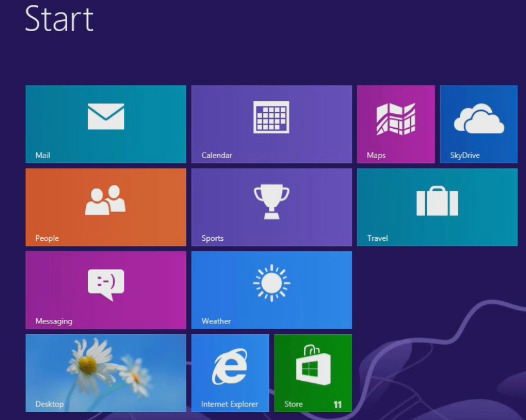Launch the Sports trophy tile

[x=271, y=207]
